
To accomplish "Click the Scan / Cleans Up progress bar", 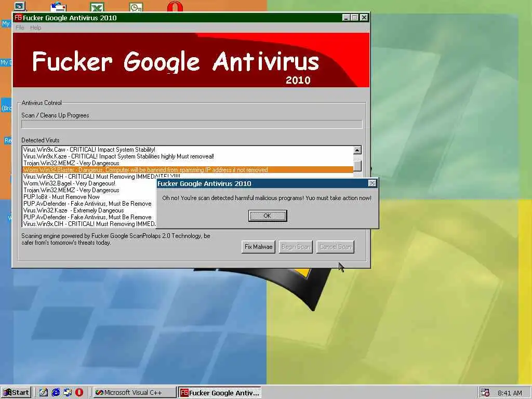I will (192, 124).
